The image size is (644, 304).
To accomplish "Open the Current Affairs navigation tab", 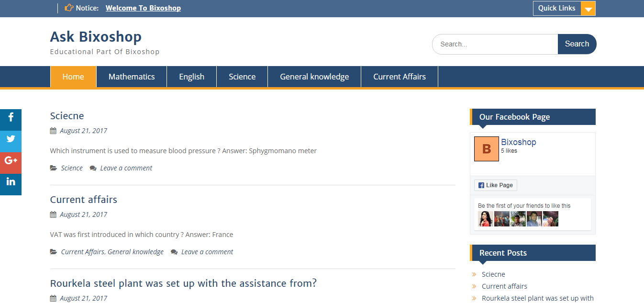I will tap(400, 77).
